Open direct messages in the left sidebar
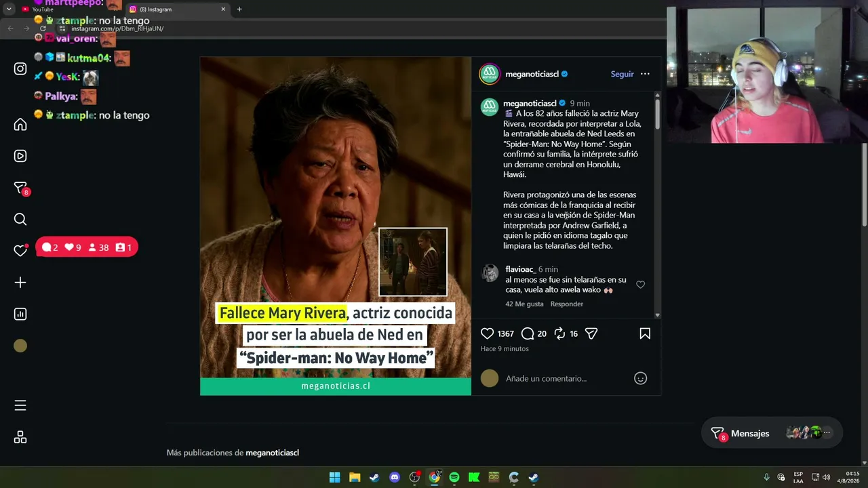Image resolution: width=868 pixels, height=488 pixels. pyautogui.click(x=20, y=188)
